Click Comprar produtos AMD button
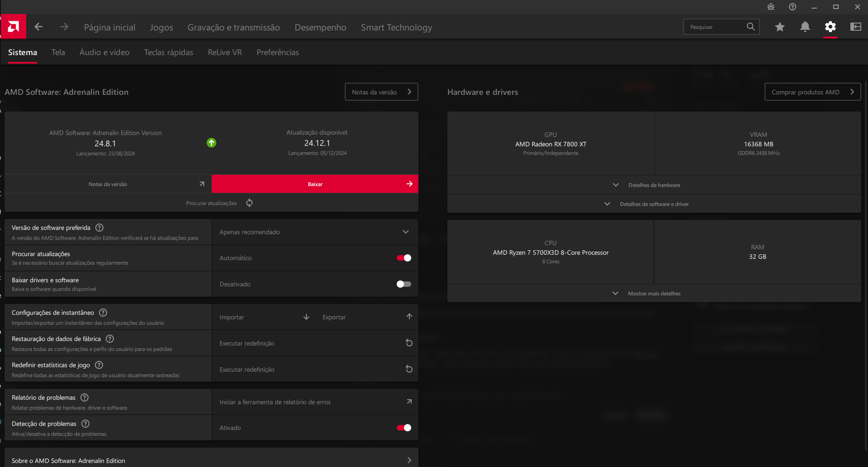Image resolution: width=868 pixels, height=467 pixels. point(812,92)
